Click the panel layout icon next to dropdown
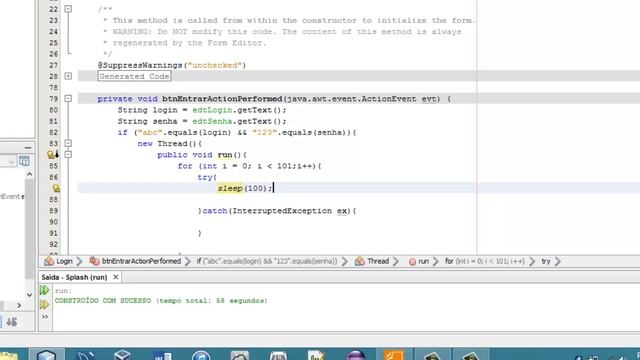 [x=24, y=161]
